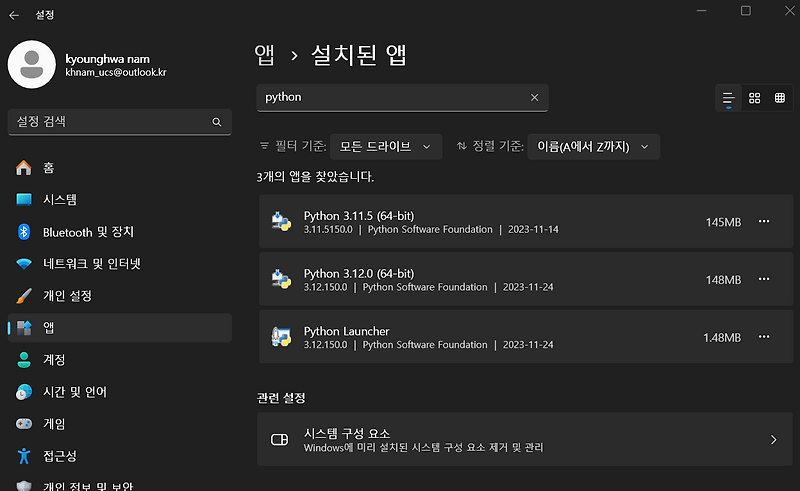Click the 145MB size value
This screenshot has width=800, height=491.
tap(723, 223)
